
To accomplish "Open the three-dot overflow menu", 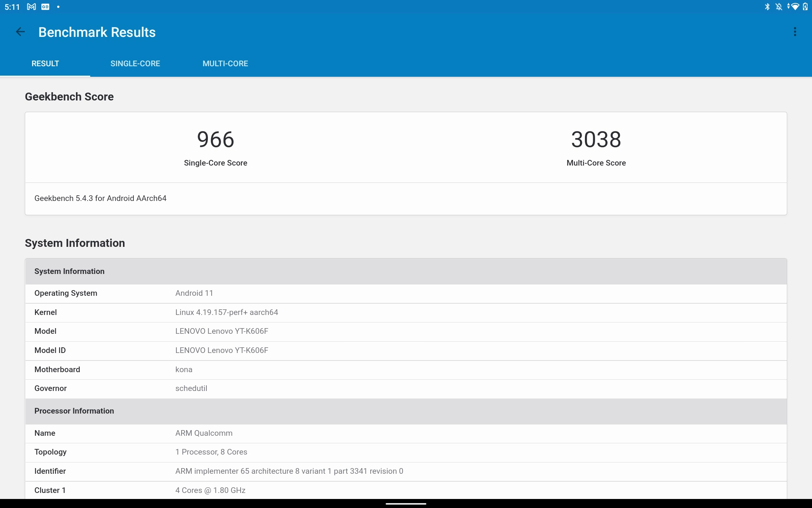I will [x=795, y=32].
